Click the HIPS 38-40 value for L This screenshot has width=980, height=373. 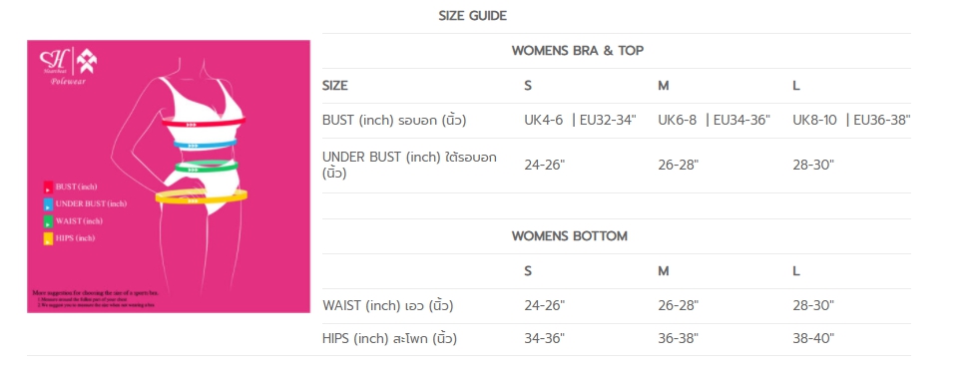coord(813,339)
